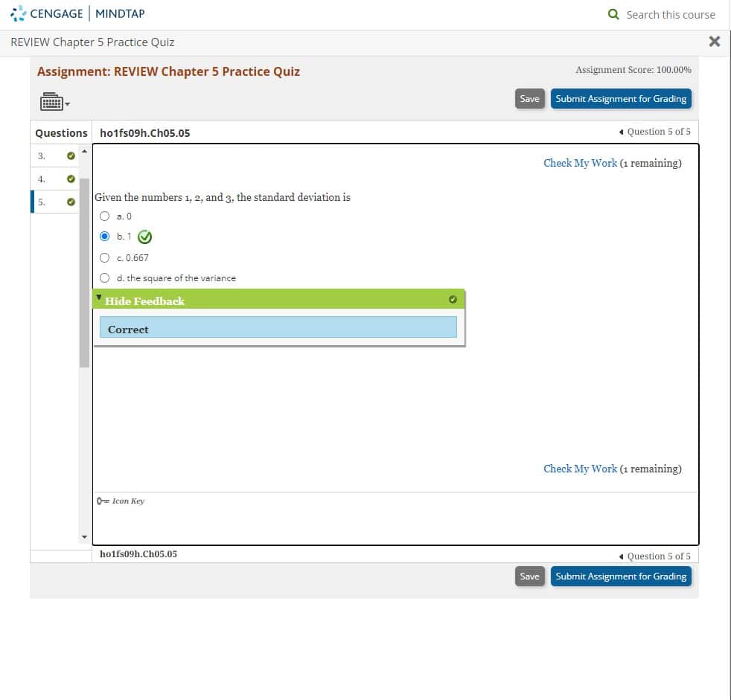Click the checkmark icon on the Hide Feedback bar

(453, 299)
